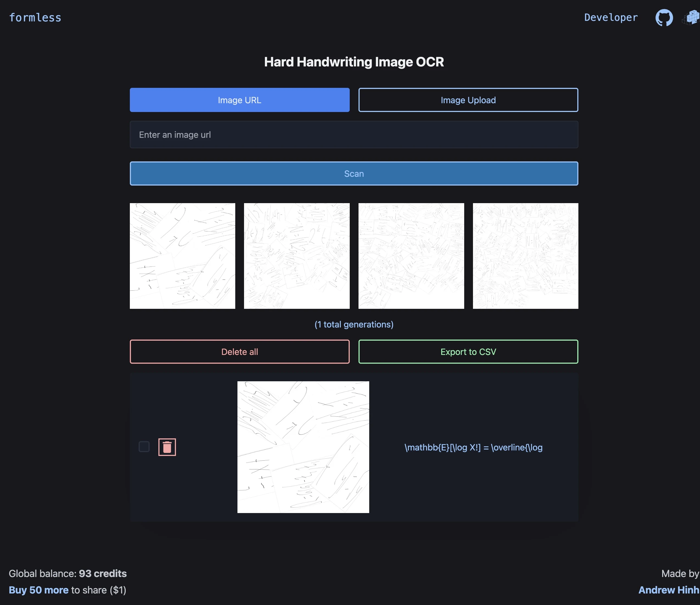This screenshot has height=605, width=700.
Task: Open the Developer link in header
Action: (x=611, y=18)
